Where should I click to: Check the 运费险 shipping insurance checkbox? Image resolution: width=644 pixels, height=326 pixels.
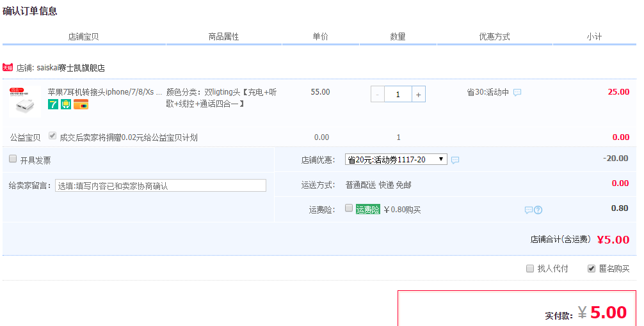click(x=349, y=208)
